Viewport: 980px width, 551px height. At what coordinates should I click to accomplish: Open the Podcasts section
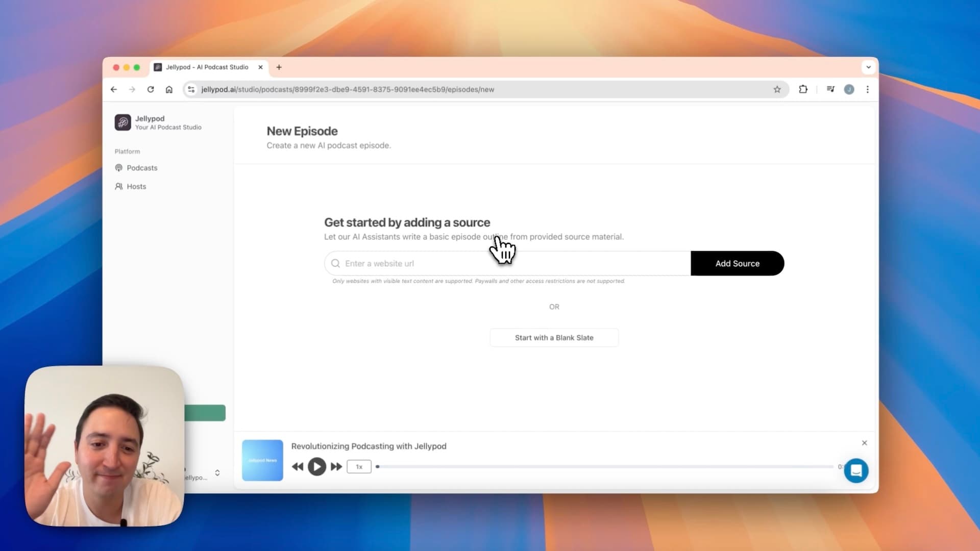pyautogui.click(x=142, y=167)
